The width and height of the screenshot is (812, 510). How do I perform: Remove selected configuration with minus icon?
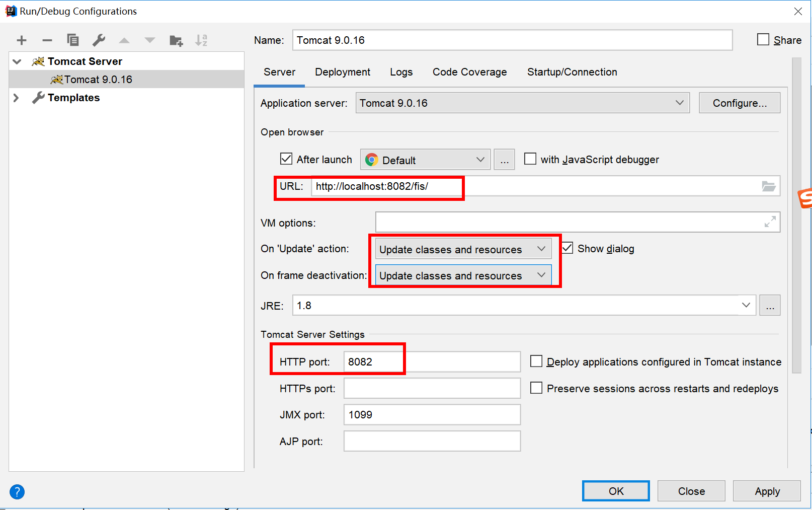[47, 40]
